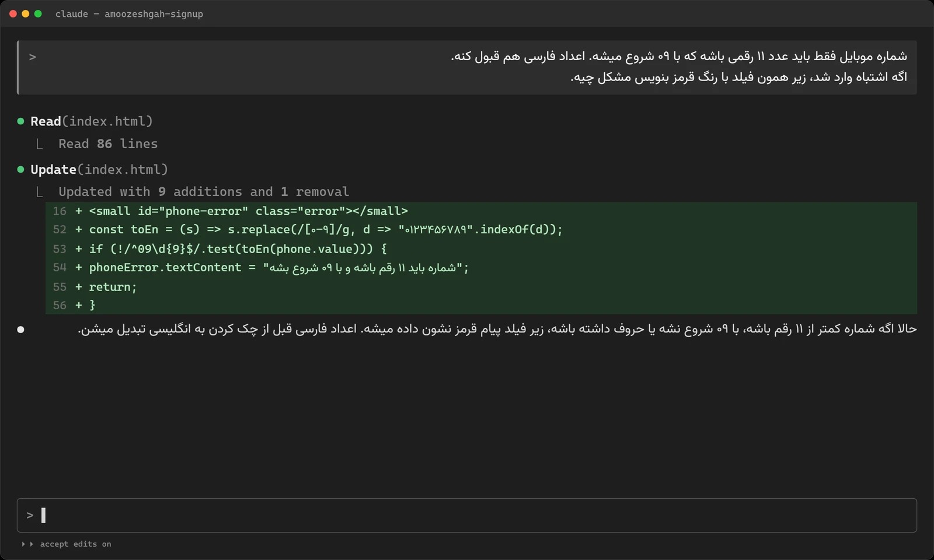
Task: Click the double-arrow icon beside 'accept edits on'
Action: (27, 544)
